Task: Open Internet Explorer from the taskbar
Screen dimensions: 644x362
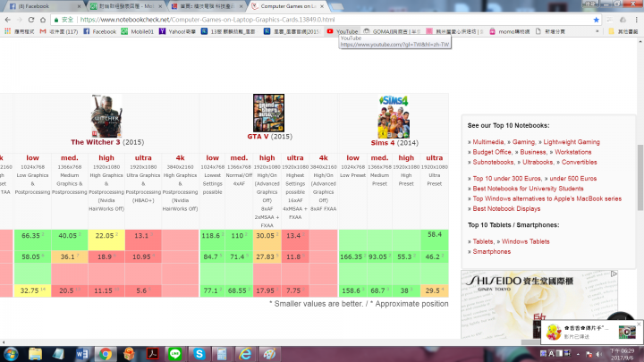Action: click(x=245, y=354)
